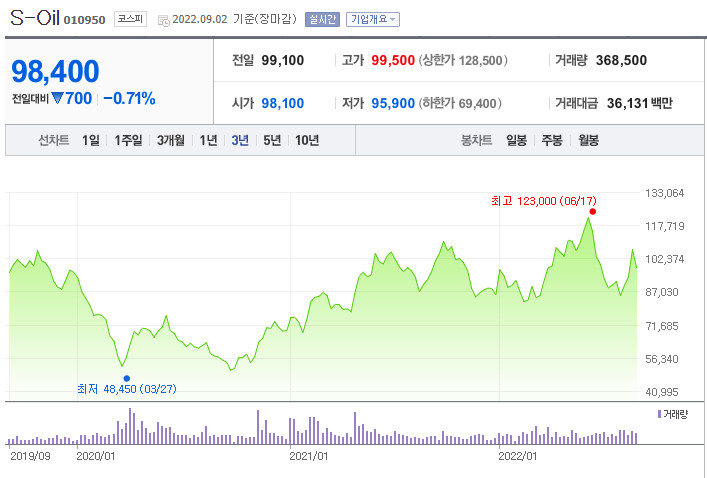Select the 3개월 line chart period

point(171,140)
